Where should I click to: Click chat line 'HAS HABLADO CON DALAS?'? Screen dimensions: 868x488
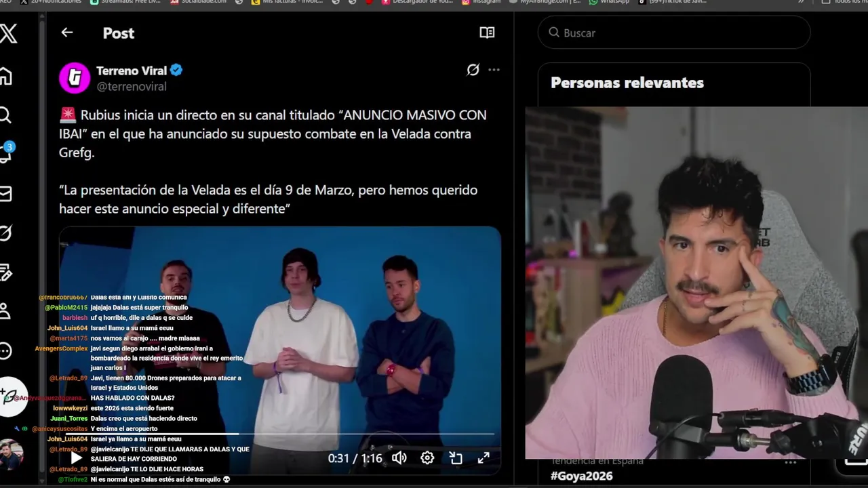(x=132, y=399)
